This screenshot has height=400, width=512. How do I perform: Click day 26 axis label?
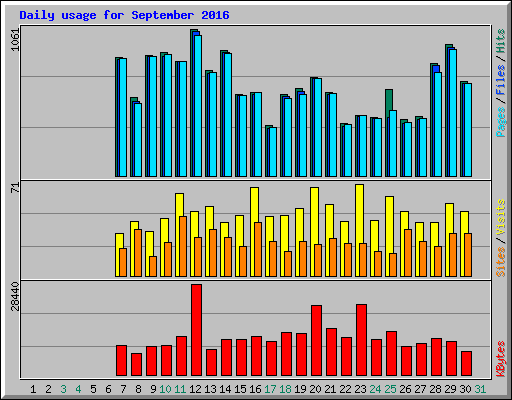[x=405, y=389]
